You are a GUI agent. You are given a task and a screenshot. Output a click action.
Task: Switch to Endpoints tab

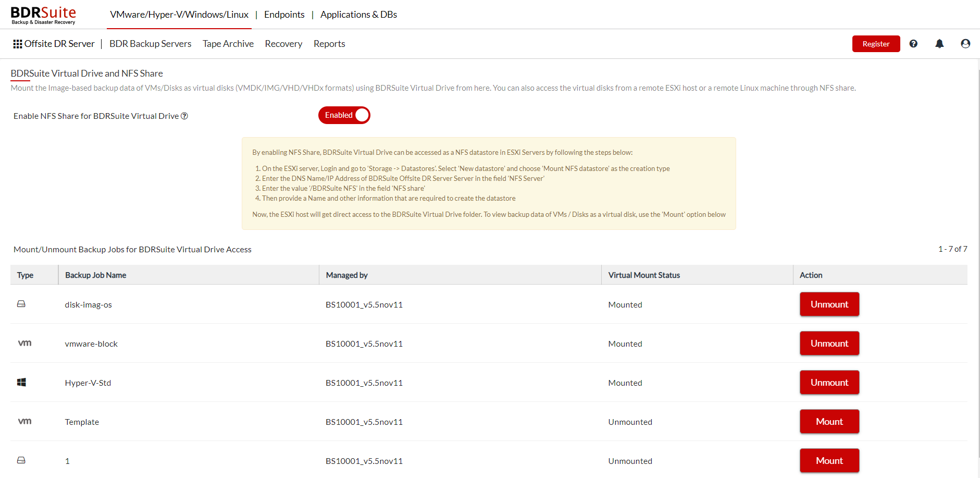284,15
